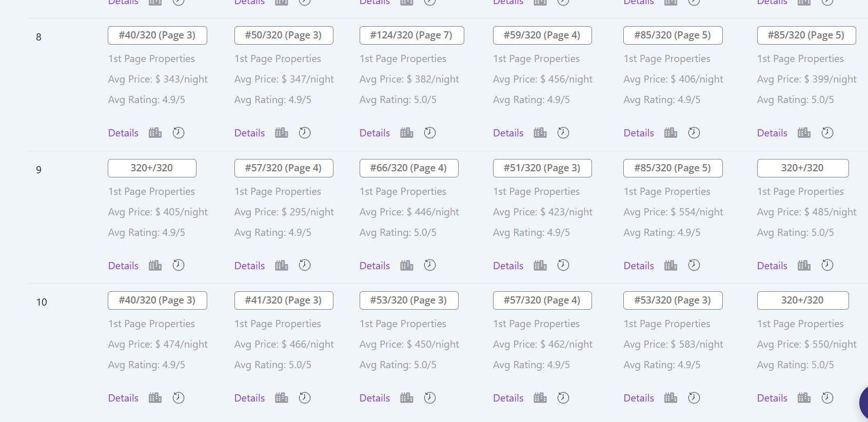Select the clock icon in the $456/night cell

click(x=563, y=133)
